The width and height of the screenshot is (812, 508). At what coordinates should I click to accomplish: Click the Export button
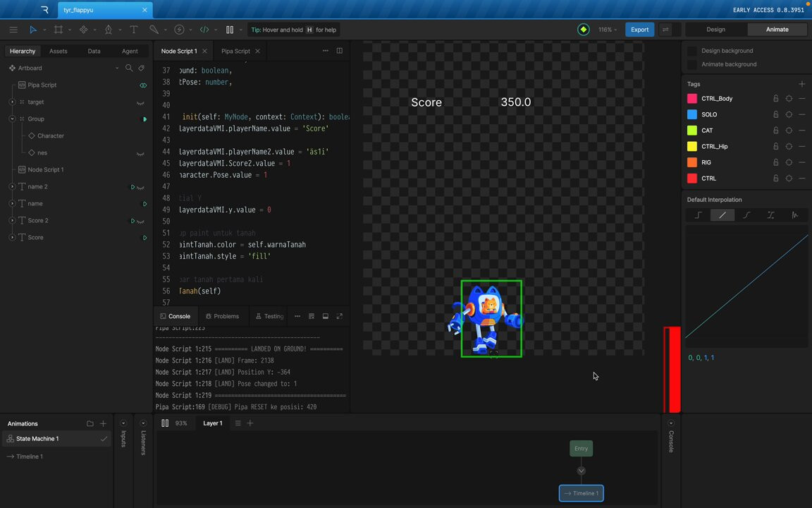639,30
